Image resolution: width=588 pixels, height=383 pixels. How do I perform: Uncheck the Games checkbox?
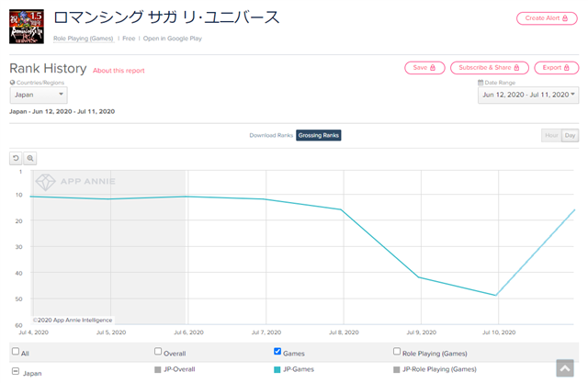pos(277,352)
